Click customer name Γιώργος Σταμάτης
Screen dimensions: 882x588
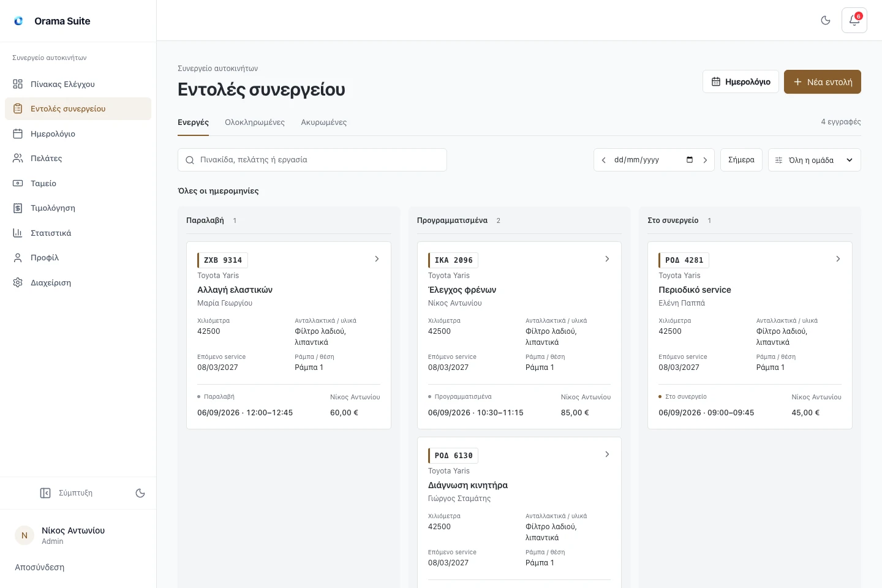pyautogui.click(x=459, y=499)
